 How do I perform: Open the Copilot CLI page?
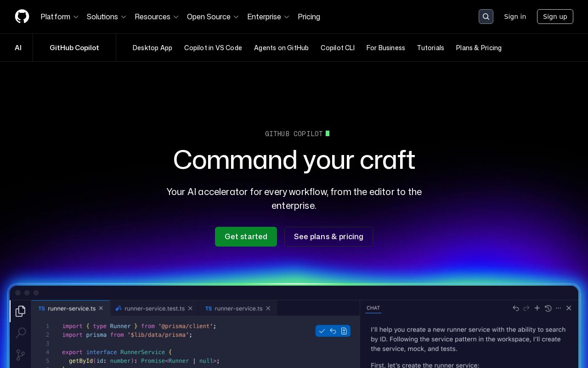338,48
